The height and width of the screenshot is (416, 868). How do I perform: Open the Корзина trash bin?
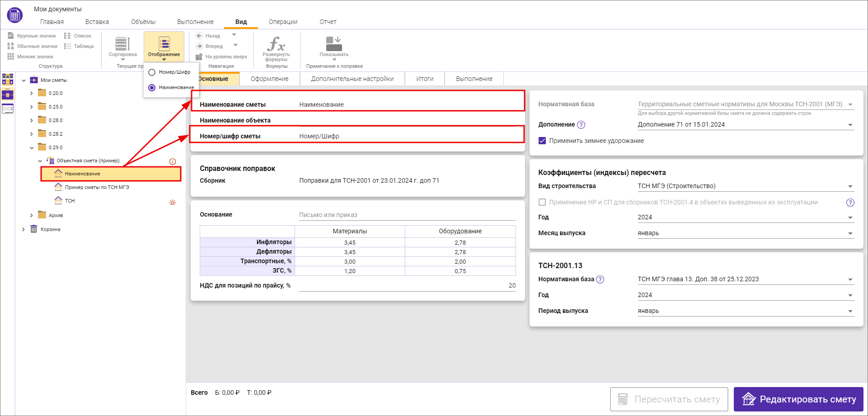pyautogui.click(x=50, y=229)
